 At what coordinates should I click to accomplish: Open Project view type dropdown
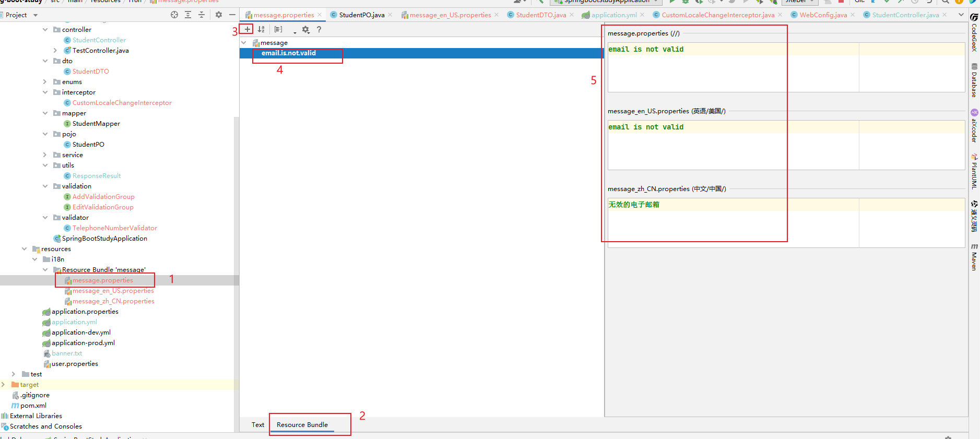36,15
